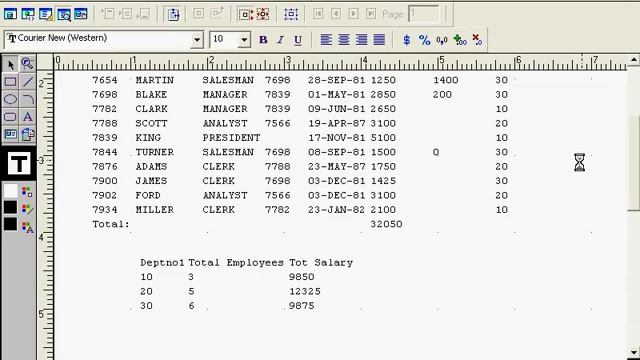640x360 pixels.
Task: Remove a decimal place
Action: pyautogui.click(x=477, y=40)
